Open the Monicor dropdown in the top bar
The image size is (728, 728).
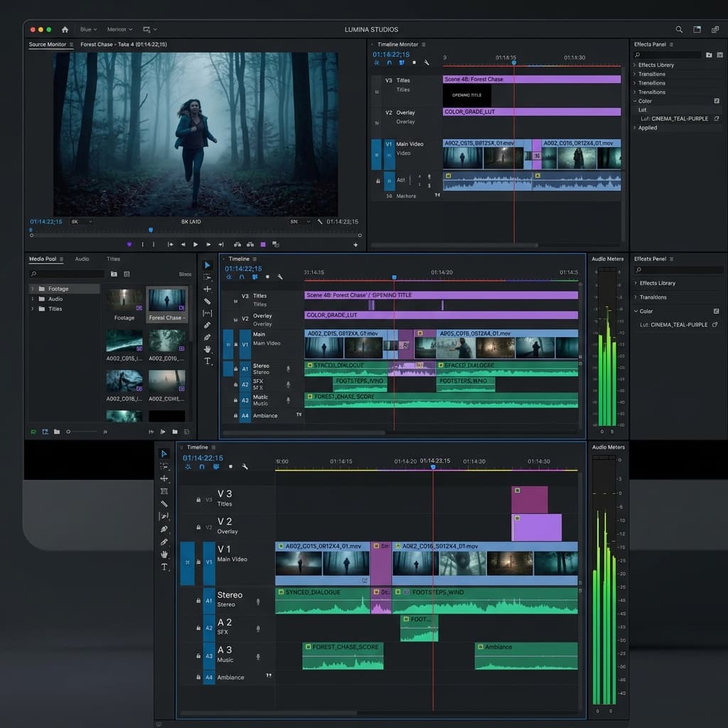point(119,29)
